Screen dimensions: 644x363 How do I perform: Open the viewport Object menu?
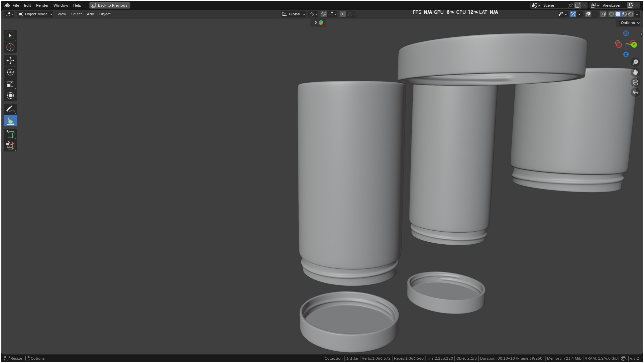[x=105, y=14]
